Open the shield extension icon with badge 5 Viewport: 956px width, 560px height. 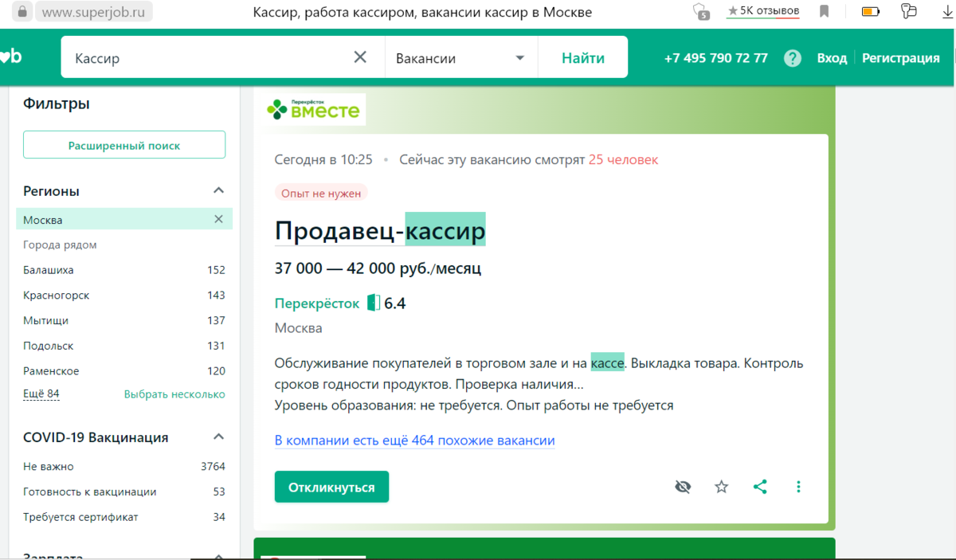(x=700, y=12)
